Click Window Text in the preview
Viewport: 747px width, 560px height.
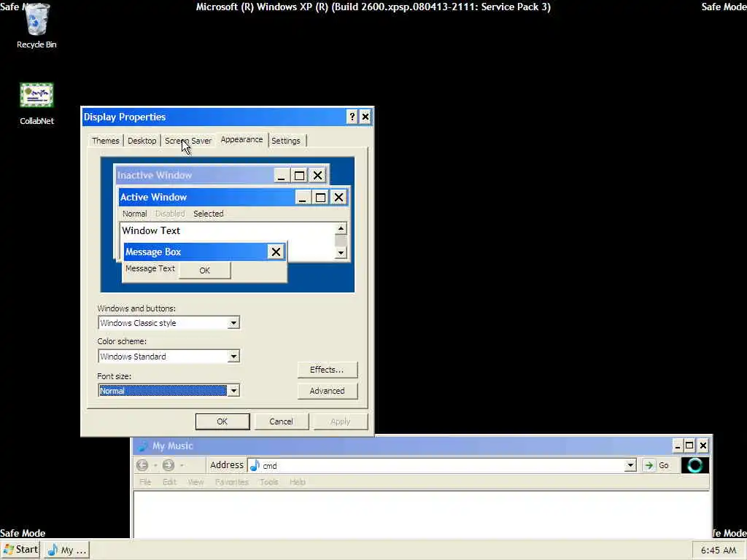coord(151,230)
